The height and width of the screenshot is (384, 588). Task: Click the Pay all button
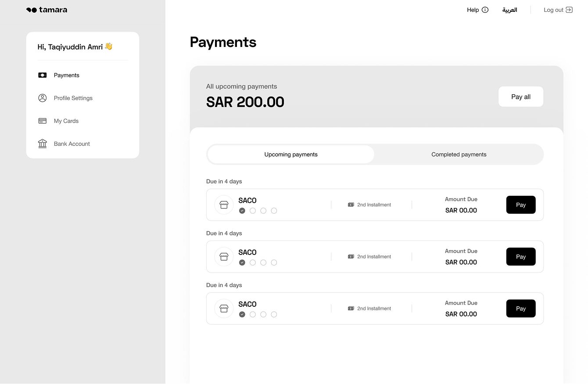(x=521, y=97)
